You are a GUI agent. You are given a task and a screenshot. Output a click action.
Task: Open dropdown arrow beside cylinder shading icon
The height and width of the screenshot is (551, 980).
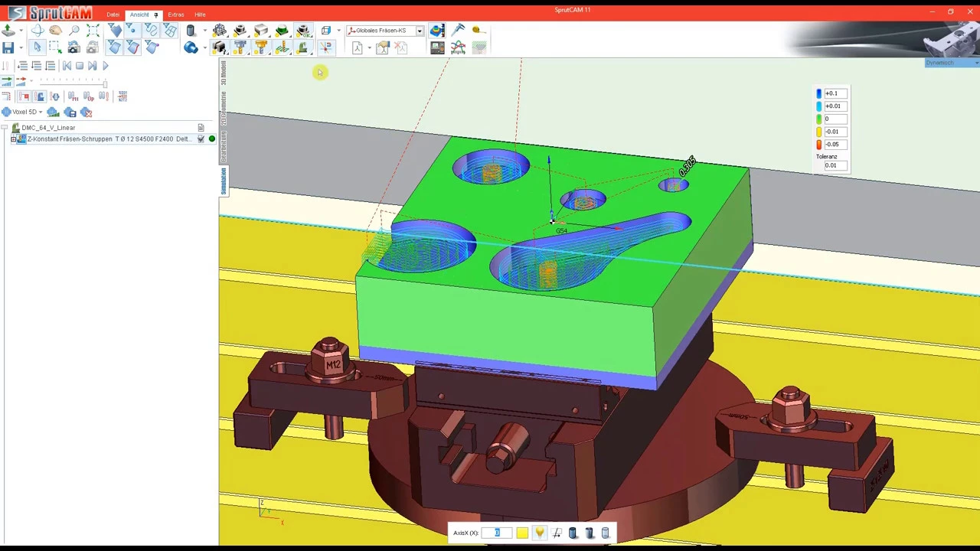[205, 31]
